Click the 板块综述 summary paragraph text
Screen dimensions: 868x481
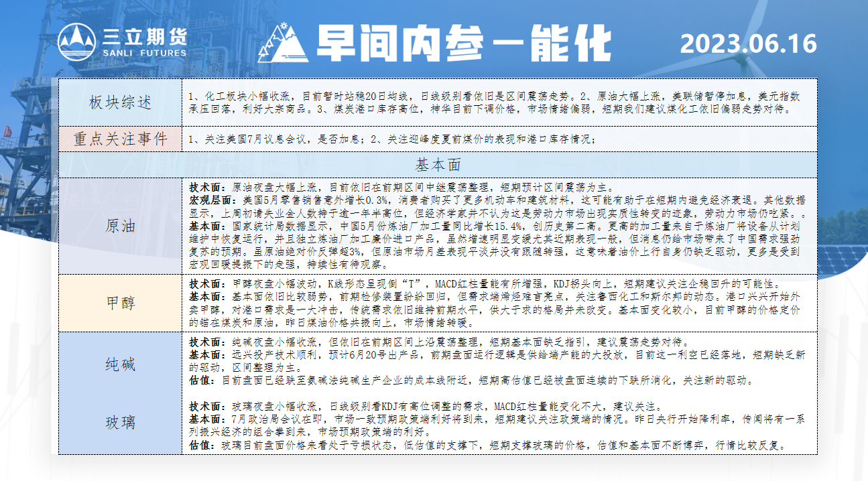tap(496, 102)
